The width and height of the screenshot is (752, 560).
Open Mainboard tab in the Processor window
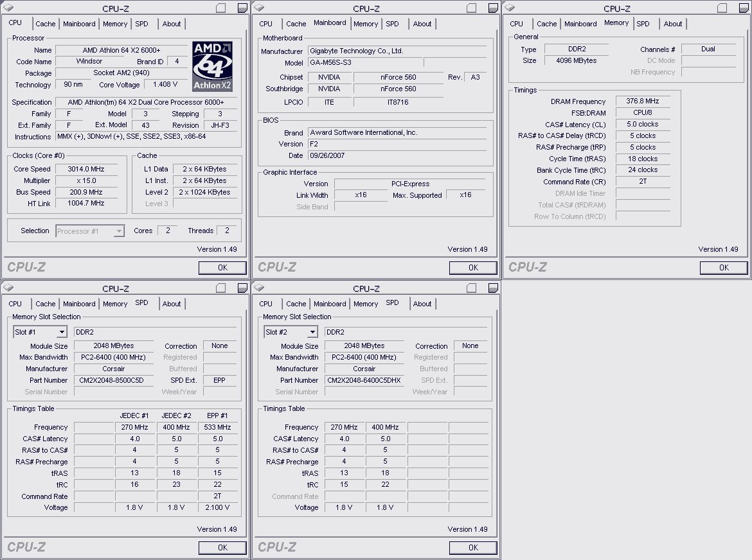click(x=79, y=24)
